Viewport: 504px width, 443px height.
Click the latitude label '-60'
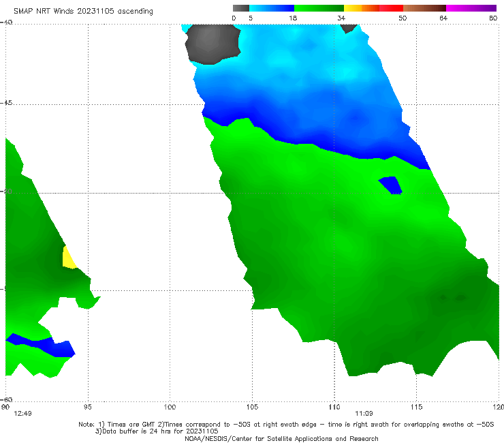[x=6, y=399]
